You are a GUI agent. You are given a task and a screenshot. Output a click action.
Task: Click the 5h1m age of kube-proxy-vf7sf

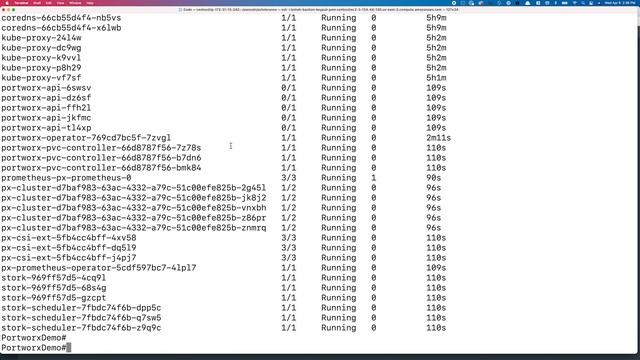[436, 78]
